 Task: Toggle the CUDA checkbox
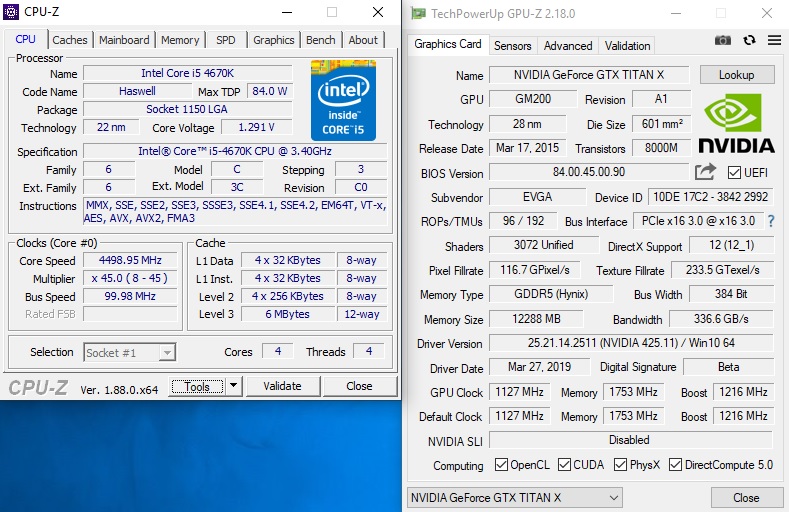(x=565, y=465)
